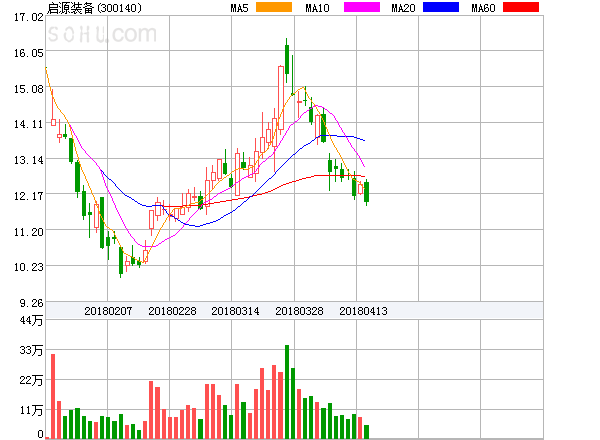Click the 9.26 price axis label
The height and width of the screenshot is (440, 600).
point(31,303)
